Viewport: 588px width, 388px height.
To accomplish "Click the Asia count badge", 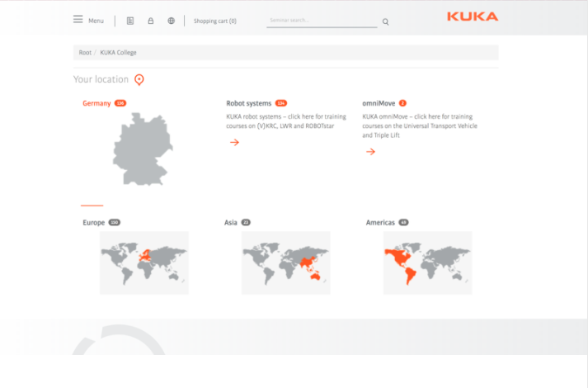I will [246, 223].
